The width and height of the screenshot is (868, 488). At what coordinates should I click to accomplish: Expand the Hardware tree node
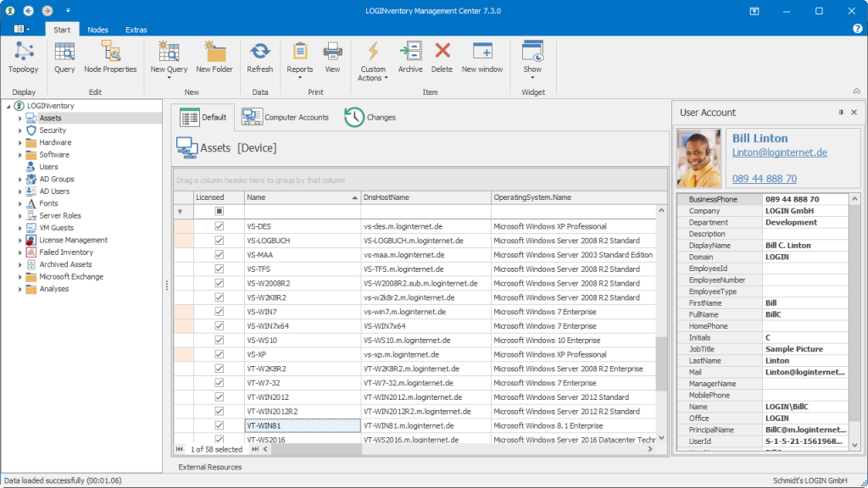coord(20,142)
